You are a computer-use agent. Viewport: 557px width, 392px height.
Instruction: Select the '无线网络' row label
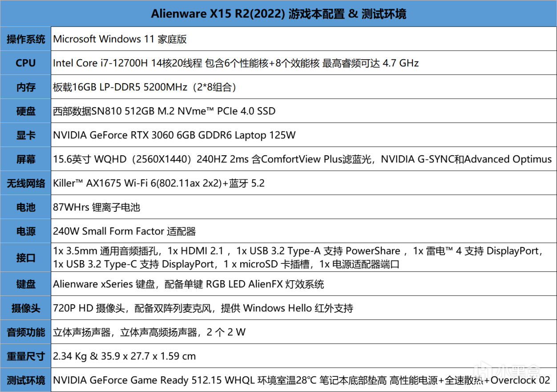click(x=25, y=183)
